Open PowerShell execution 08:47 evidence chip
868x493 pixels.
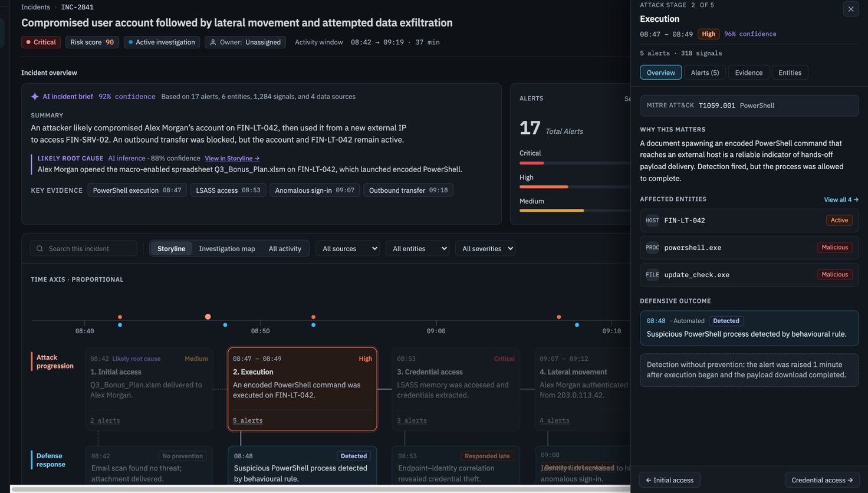pos(137,190)
